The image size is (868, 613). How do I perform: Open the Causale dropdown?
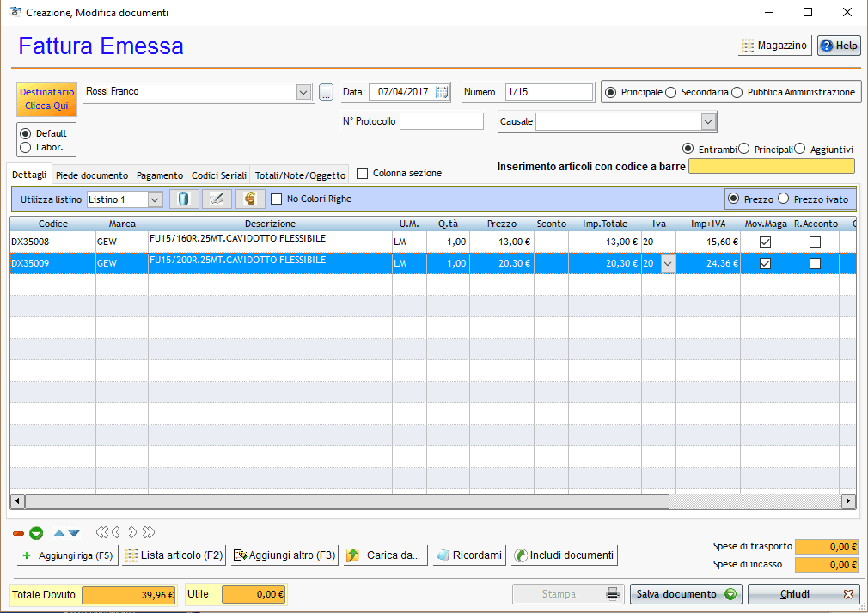click(x=708, y=122)
